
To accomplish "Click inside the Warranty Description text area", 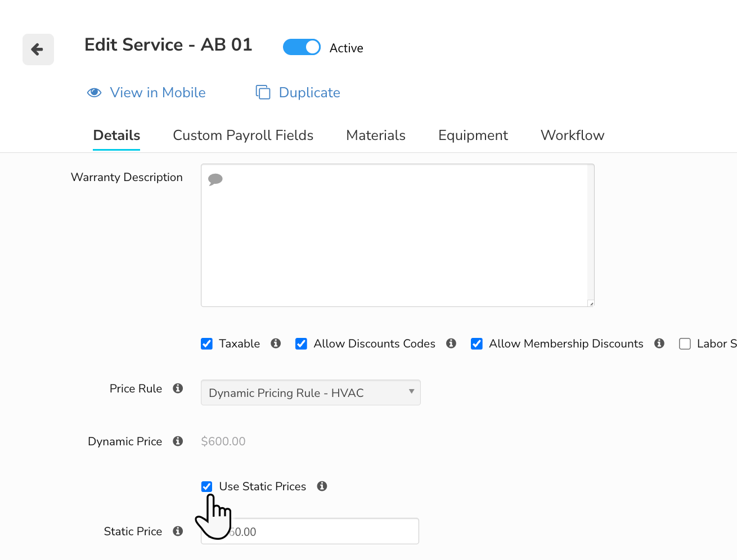I will [397, 235].
